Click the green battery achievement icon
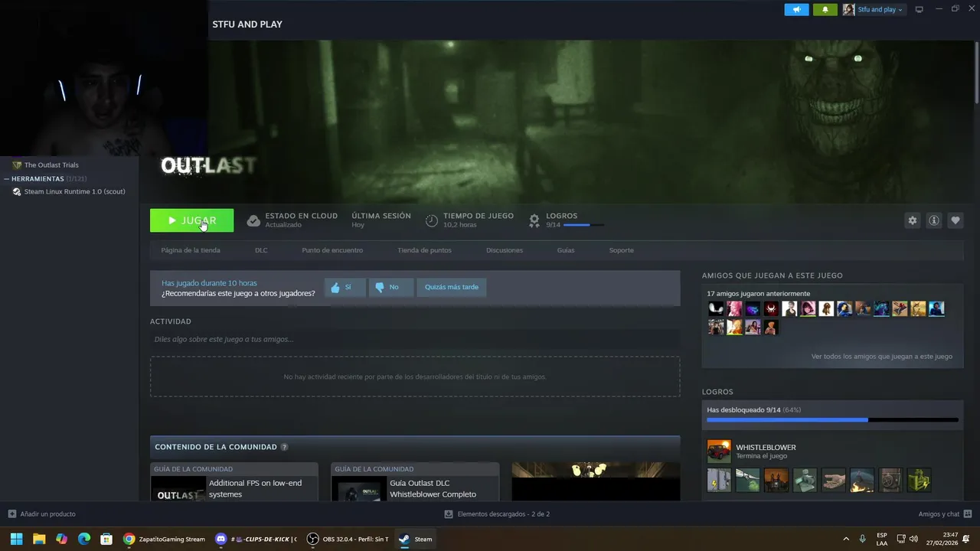The image size is (980, 551). (x=920, y=480)
